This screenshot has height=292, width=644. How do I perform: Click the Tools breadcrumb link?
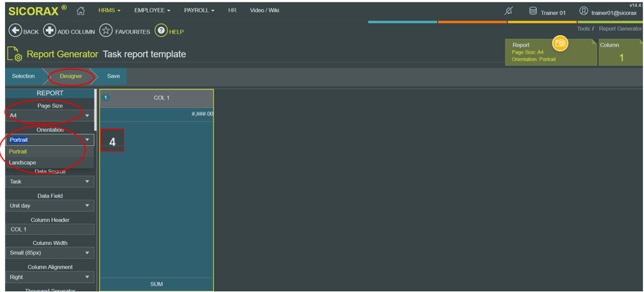click(583, 29)
